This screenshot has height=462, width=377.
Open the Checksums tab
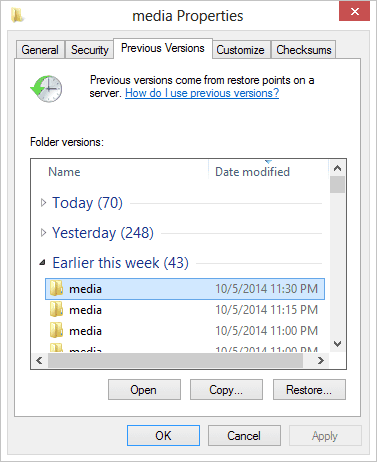click(x=304, y=50)
